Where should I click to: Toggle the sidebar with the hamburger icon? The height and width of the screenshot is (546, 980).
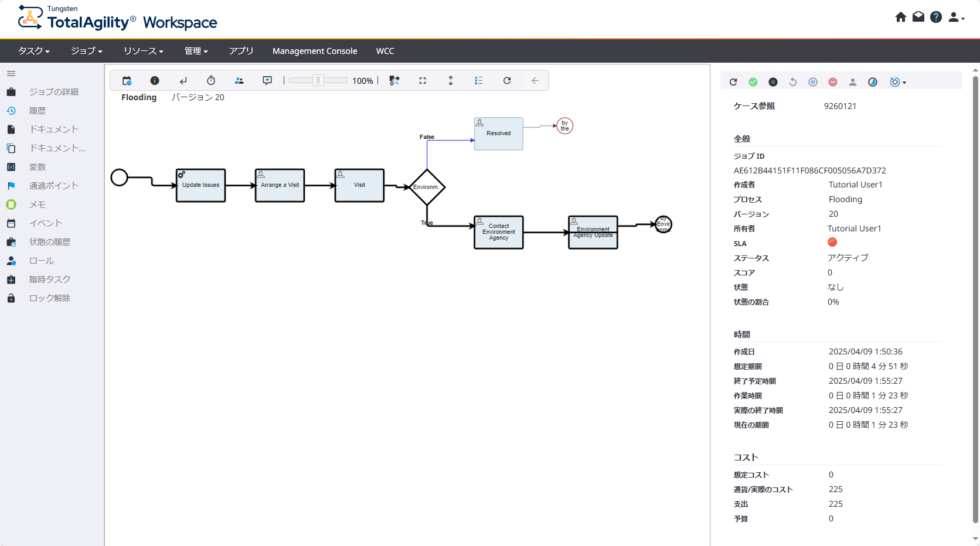[11, 74]
